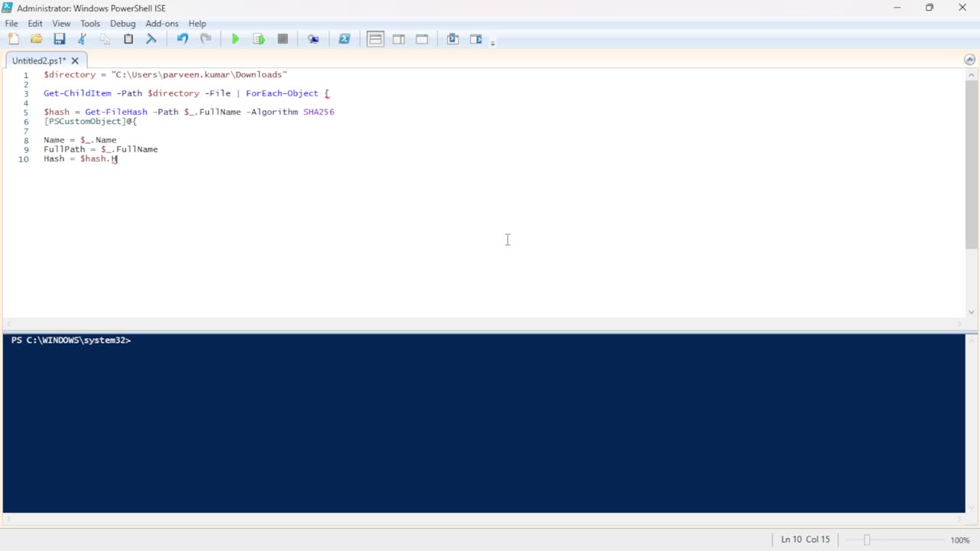The width and height of the screenshot is (980, 551).
Task: Click the PowerShell ISE title bar icon
Action: coord(8,8)
